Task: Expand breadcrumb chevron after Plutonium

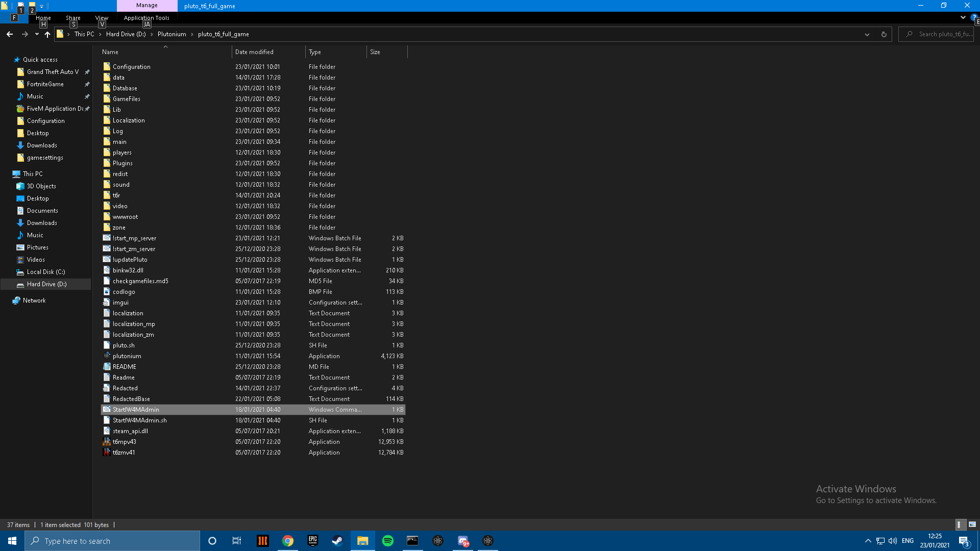Action: coord(192,34)
